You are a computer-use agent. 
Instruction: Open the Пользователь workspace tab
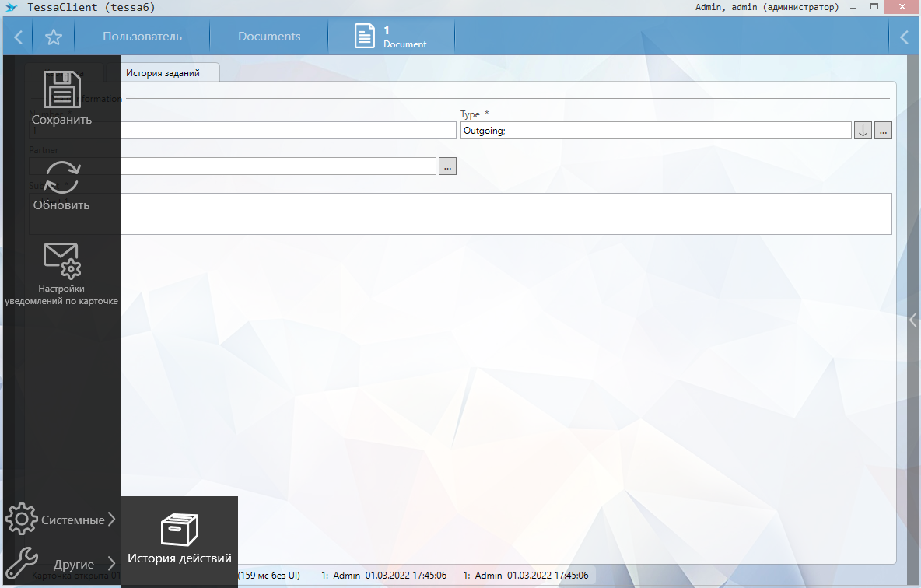pyautogui.click(x=142, y=37)
